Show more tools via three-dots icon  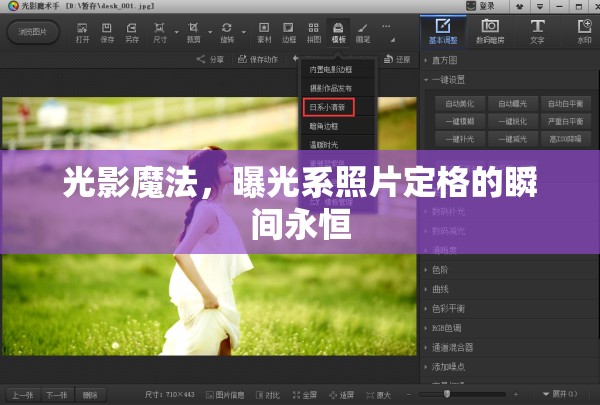click(386, 26)
